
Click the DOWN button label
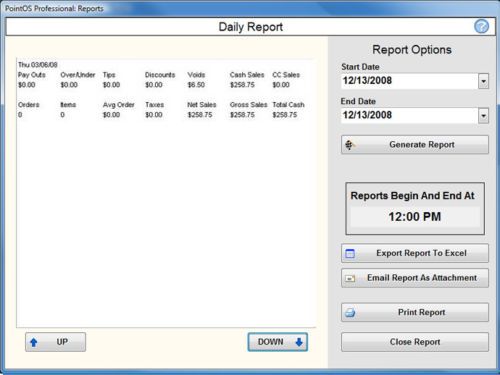pyautogui.click(x=270, y=342)
